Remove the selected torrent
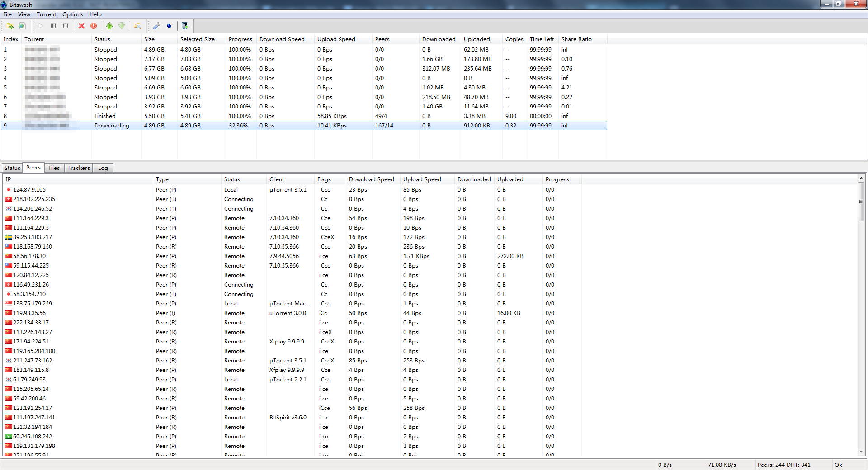This screenshot has height=470, width=868. (81, 26)
